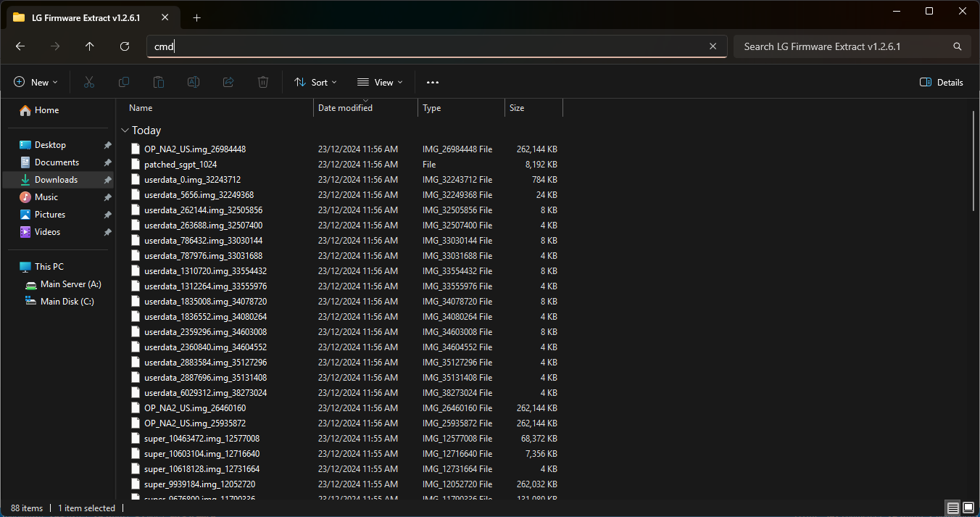Open the See more ellipsis menu
This screenshot has height=517, width=980.
pyautogui.click(x=433, y=82)
